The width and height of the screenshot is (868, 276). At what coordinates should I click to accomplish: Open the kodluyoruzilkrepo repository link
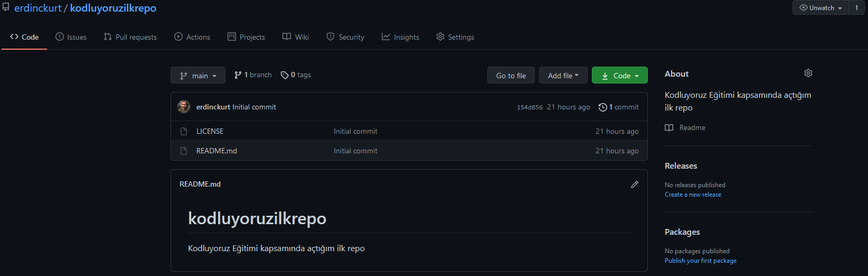pyautogui.click(x=113, y=8)
